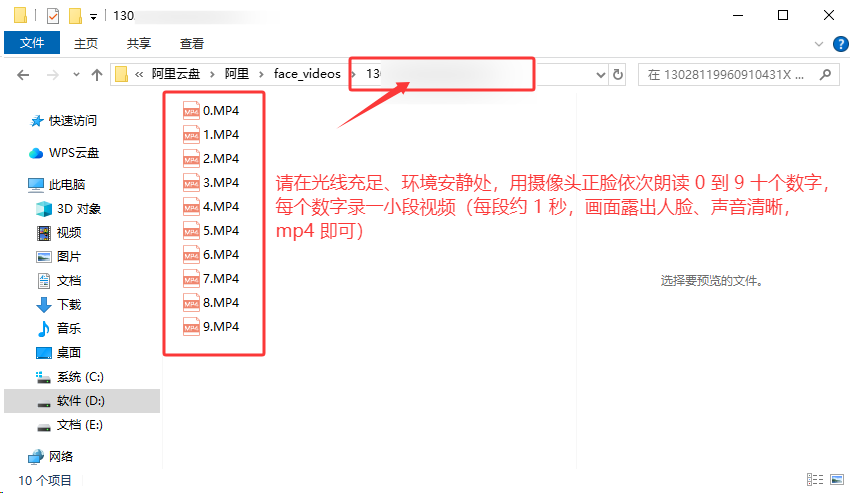Switch to details view icon in status bar
The width and height of the screenshot is (850, 493).
814,479
